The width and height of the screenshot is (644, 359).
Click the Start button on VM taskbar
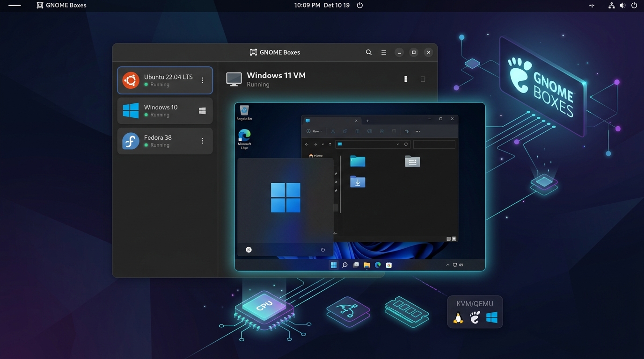tap(334, 265)
